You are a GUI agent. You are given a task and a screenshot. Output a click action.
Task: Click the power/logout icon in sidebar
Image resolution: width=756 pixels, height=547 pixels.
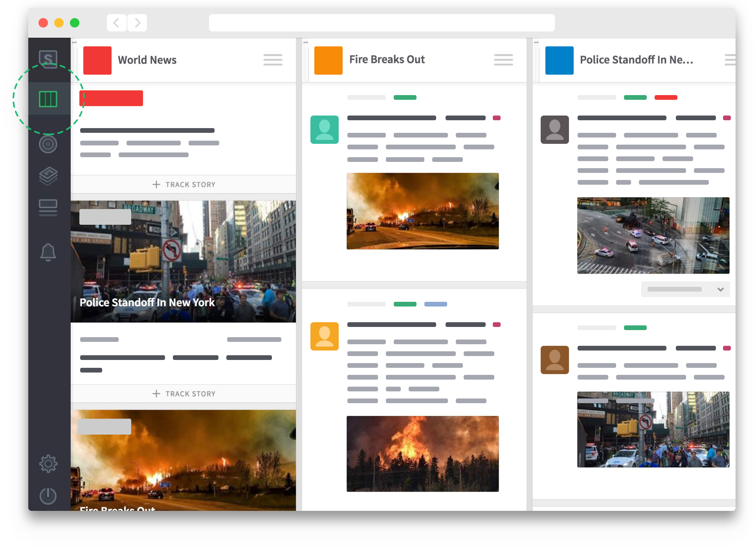[48, 496]
